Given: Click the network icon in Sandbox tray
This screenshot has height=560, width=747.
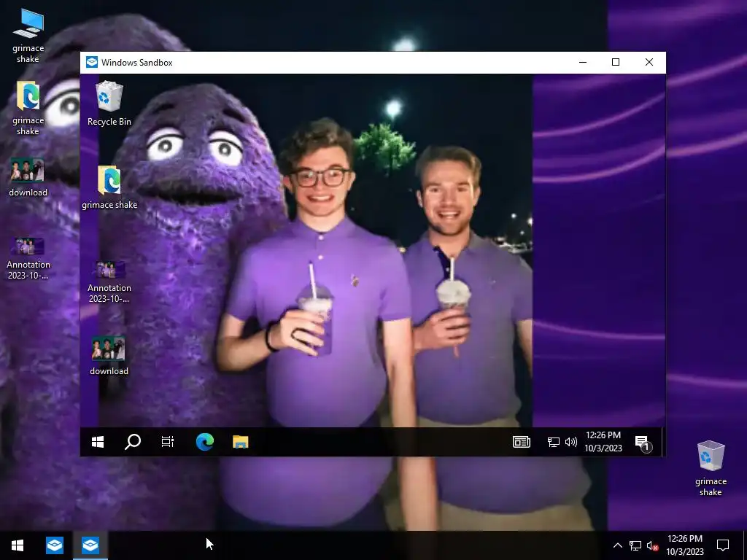Looking at the screenshot, I should click(x=553, y=442).
